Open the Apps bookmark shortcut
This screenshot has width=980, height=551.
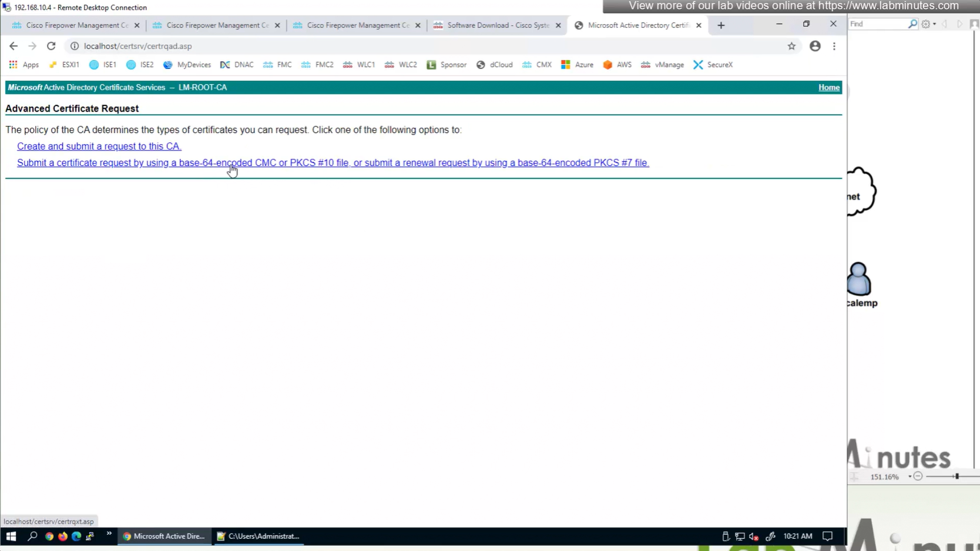(24, 65)
